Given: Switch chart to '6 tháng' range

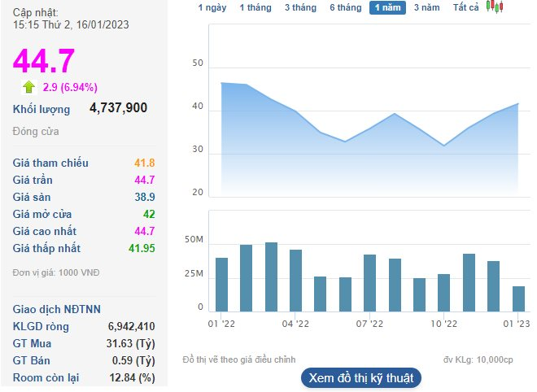Looking at the screenshot, I should (x=346, y=7).
